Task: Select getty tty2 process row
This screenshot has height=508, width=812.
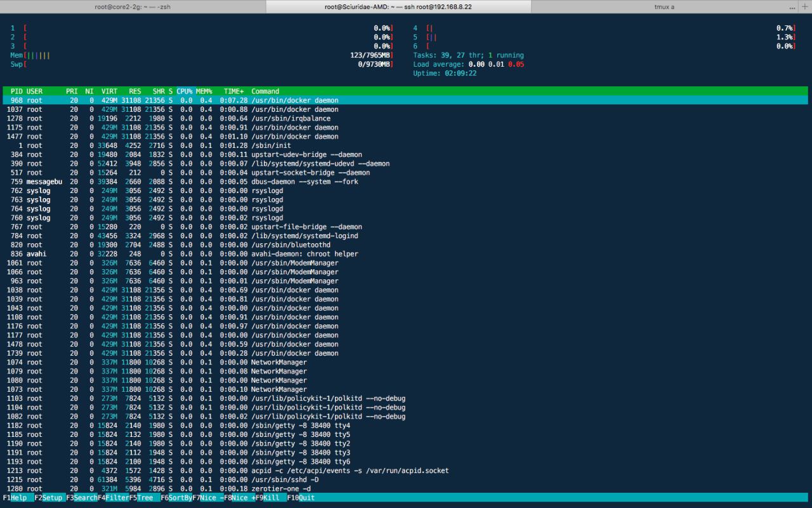Action: pos(406,444)
